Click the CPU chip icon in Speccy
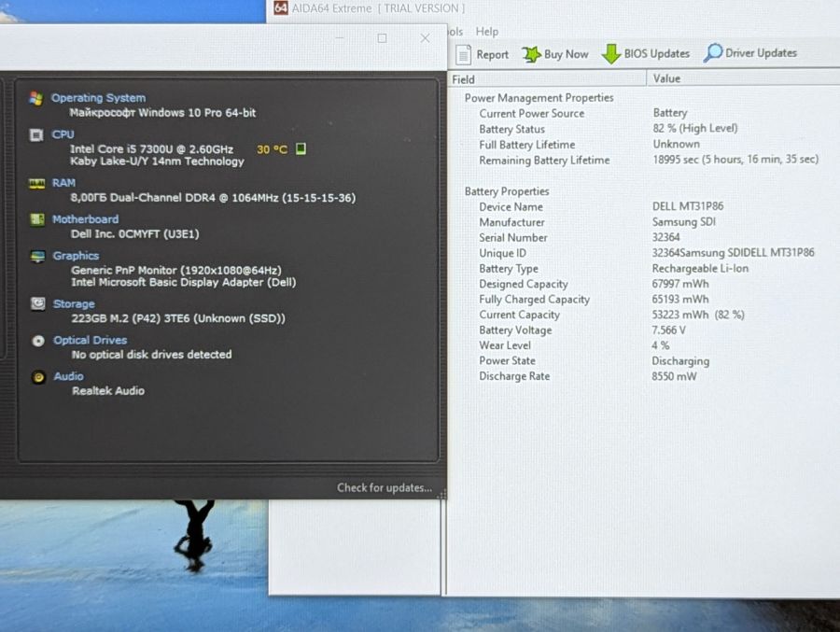 (x=36, y=135)
